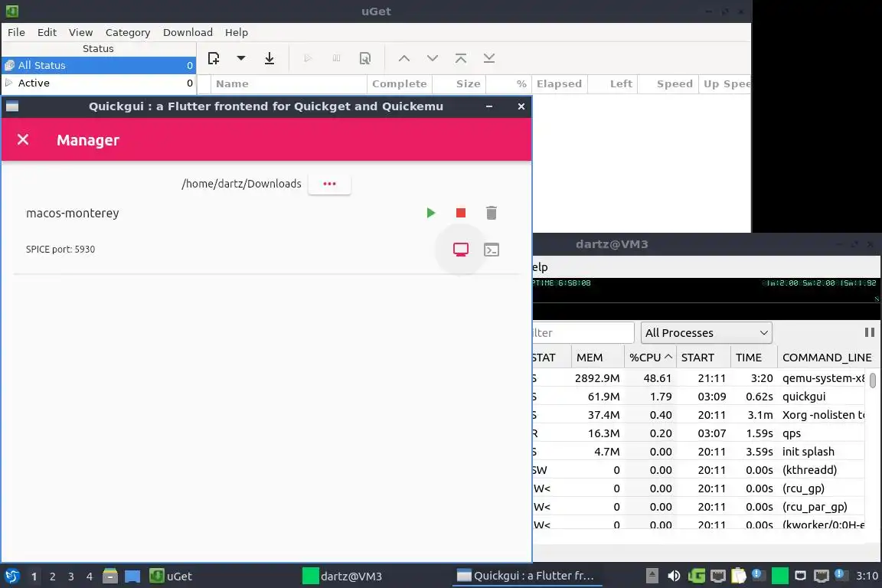Select the qemu-system process row in qps
Viewport: 882px width, 588px height.
pos(698,378)
